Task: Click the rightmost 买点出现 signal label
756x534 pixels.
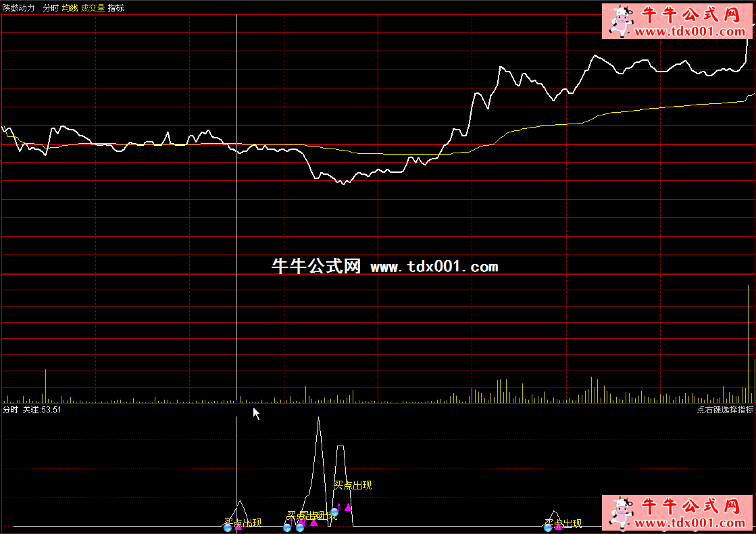Action: click(563, 523)
